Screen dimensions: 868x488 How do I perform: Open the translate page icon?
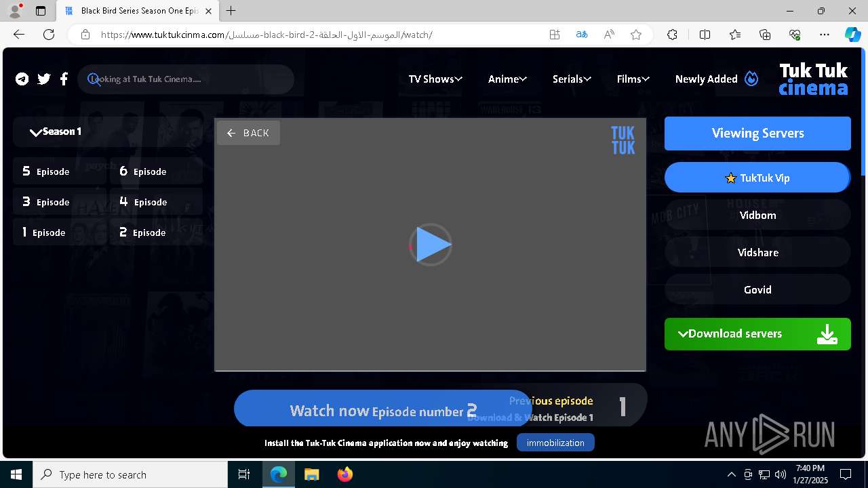pos(582,35)
